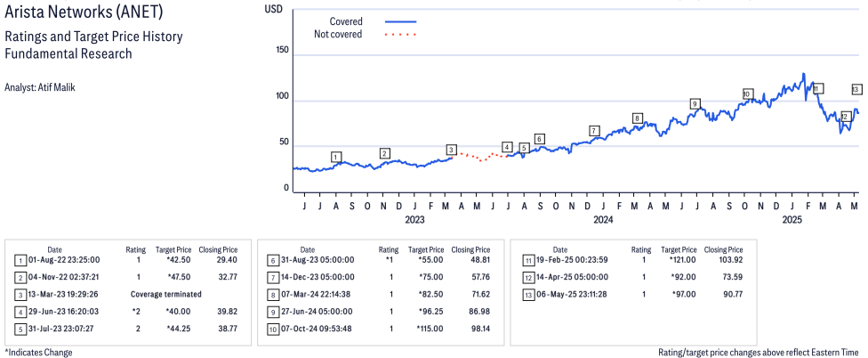Click Ratings and Target Price History heading
Viewport: 868px width, 358px height.
coord(93,37)
